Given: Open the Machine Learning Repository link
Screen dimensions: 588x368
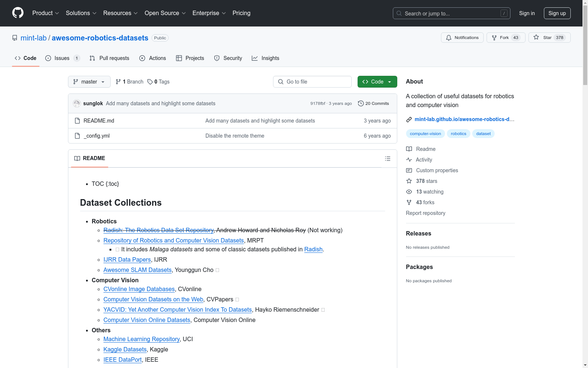Looking at the screenshot, I should click(x=141, y=339).
